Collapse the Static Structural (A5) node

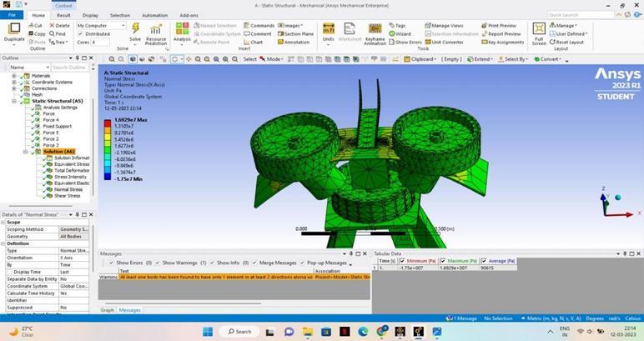14,101
